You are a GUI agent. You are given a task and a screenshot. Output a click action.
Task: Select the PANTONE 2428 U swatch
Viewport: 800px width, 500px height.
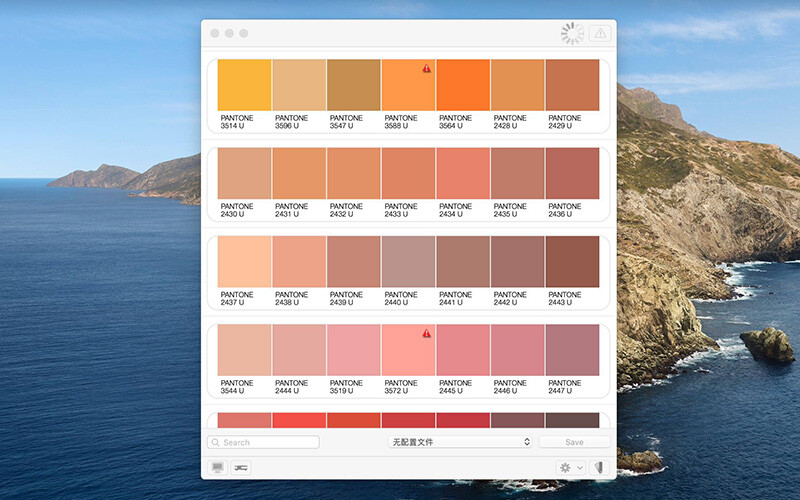point(518,85)
